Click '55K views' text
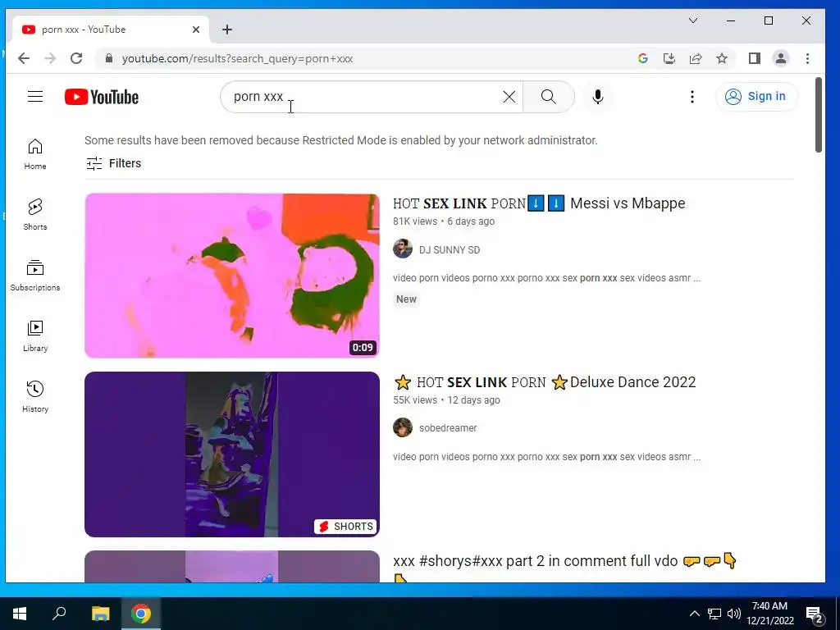This screenshot has height=630, width=840. [415, 400]
